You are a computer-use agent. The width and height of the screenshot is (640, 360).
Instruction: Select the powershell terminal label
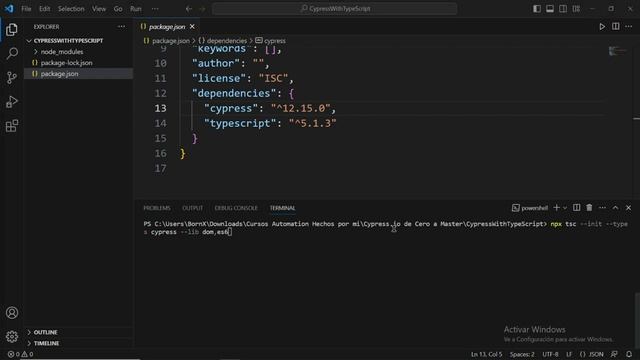(530, 208)
